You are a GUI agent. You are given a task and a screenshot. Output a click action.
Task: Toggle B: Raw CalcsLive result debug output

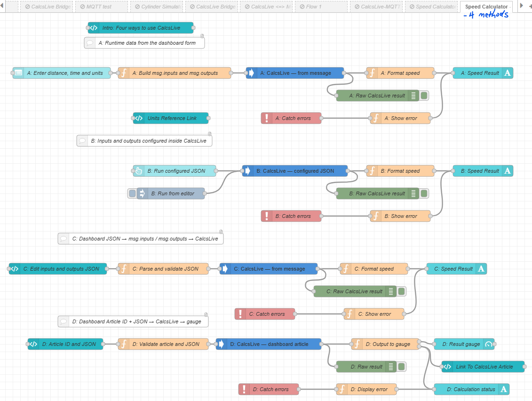pos(424,193)
